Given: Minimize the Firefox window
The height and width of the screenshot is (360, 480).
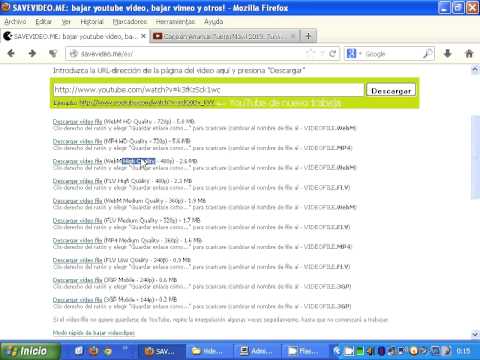Looking at the screenshot, I should [444, 8].
